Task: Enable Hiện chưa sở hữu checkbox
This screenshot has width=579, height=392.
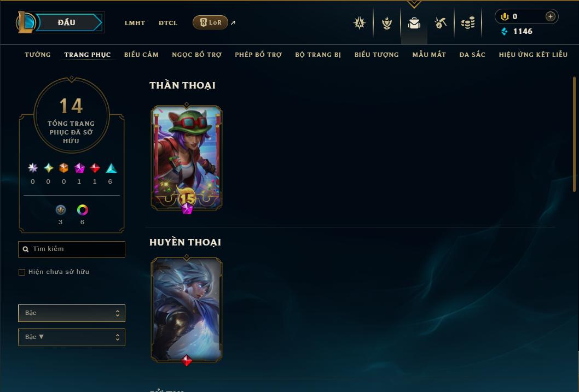Action: pos(22,272)
